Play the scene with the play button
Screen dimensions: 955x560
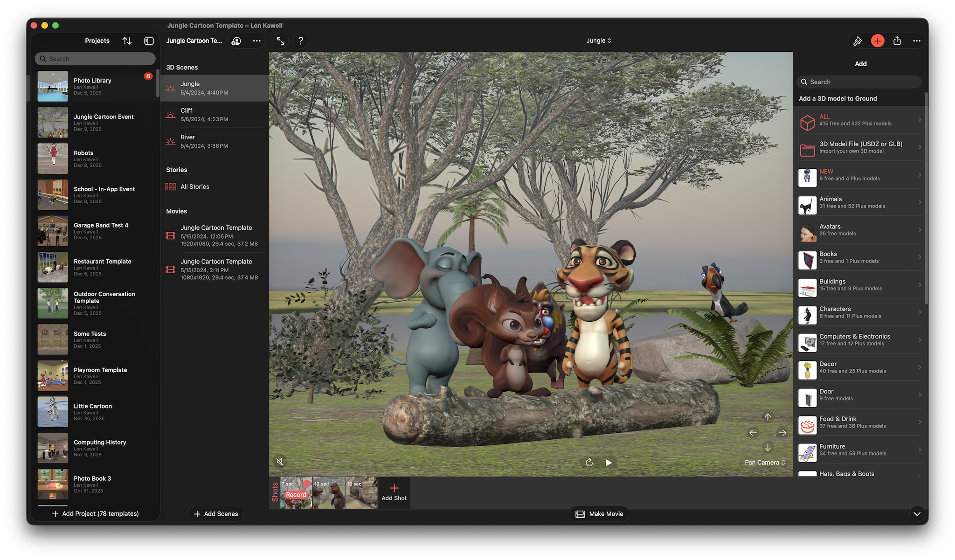[x=609, y=463]
